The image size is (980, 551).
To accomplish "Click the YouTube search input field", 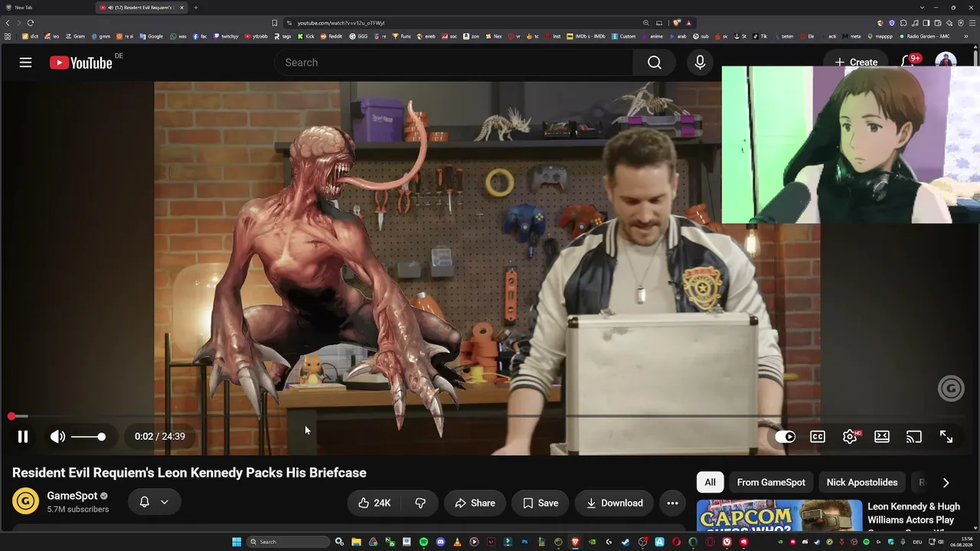I will click(x=453, y=63).
